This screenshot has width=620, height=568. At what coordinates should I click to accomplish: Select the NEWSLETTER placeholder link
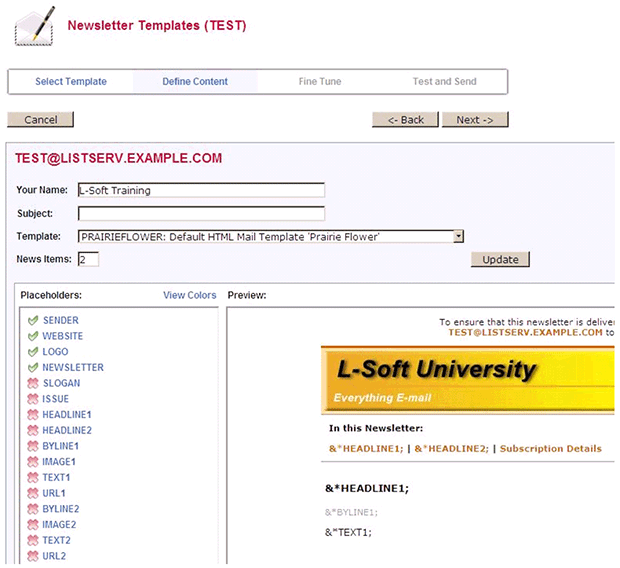click(73, 367)
